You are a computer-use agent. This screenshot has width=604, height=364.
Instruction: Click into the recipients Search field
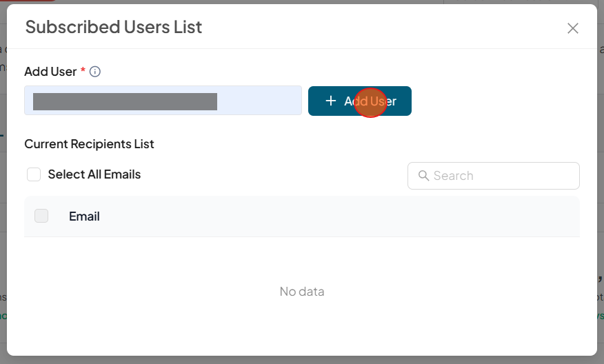502,176
